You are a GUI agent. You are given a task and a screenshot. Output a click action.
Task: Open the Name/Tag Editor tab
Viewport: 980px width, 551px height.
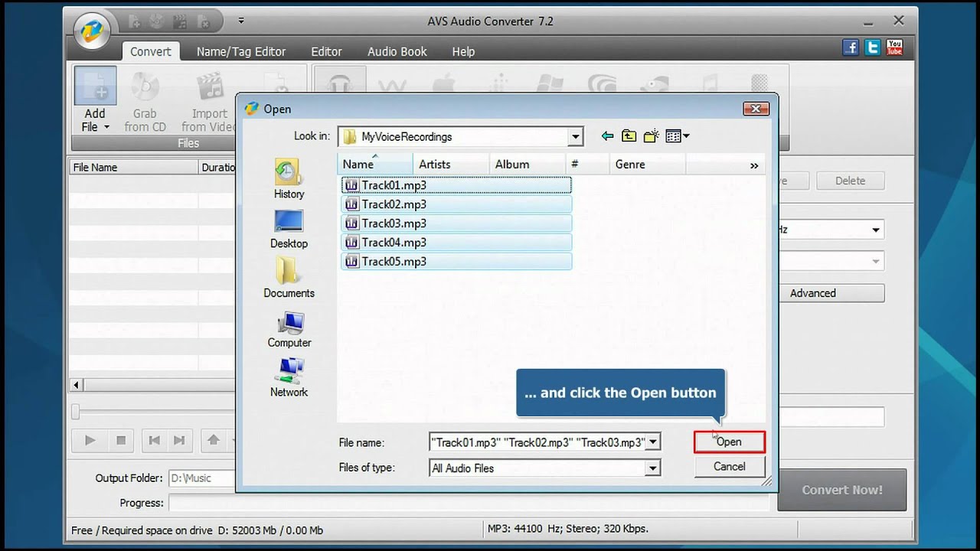(241, 51)
